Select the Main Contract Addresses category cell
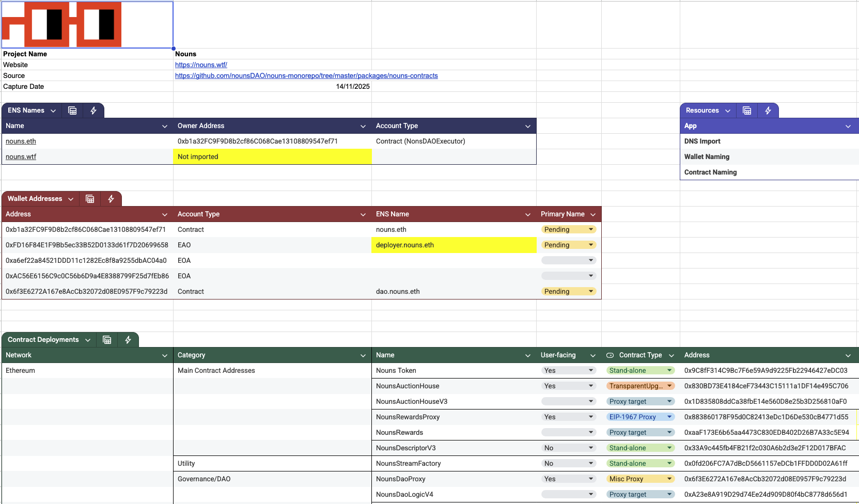This screenshot has width=859, height=504. pyautogui.click(x=272, y=371)
